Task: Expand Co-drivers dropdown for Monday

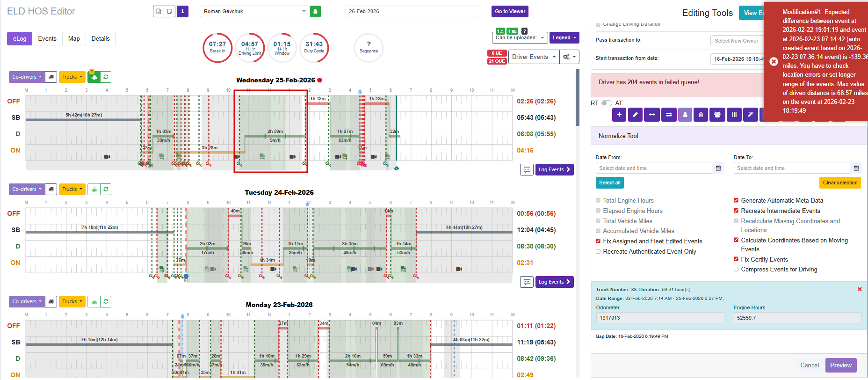Action: coord(27,301)
